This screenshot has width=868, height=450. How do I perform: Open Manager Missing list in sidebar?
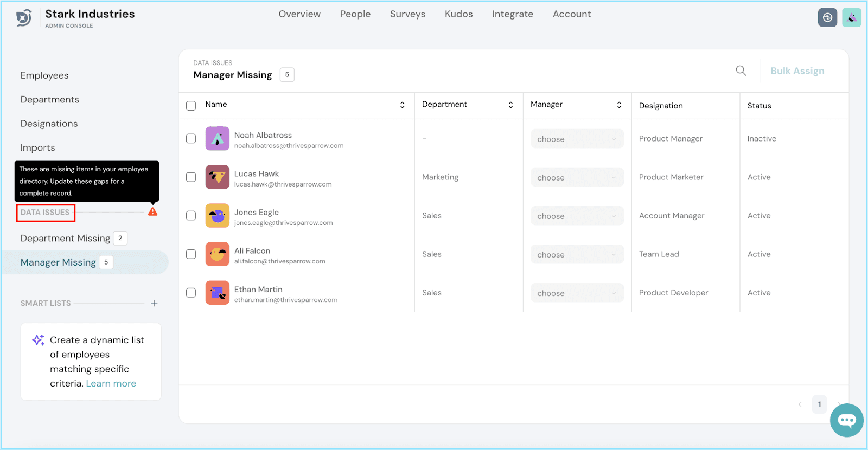click(85, 262)
